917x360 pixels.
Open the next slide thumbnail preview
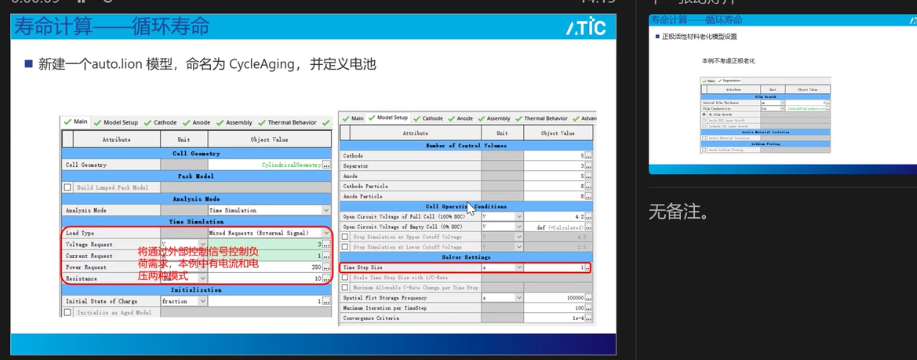[782, 94]
